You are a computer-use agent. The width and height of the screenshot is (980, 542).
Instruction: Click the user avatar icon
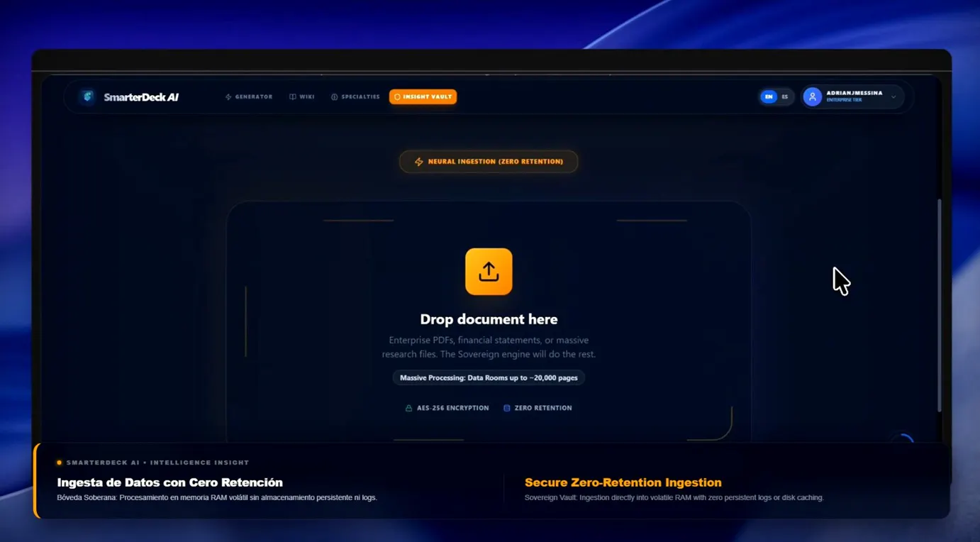click(x=813, y=96)
